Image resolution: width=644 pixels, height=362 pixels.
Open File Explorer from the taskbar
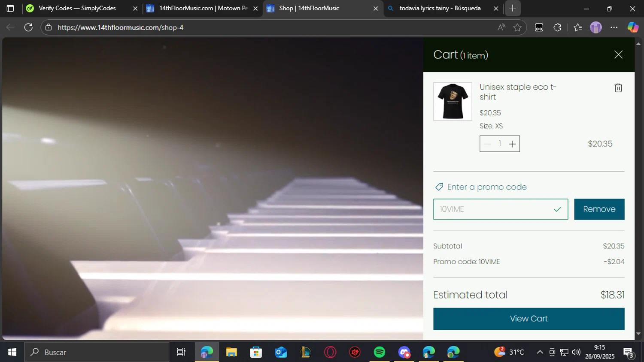[x=231, y=352]
